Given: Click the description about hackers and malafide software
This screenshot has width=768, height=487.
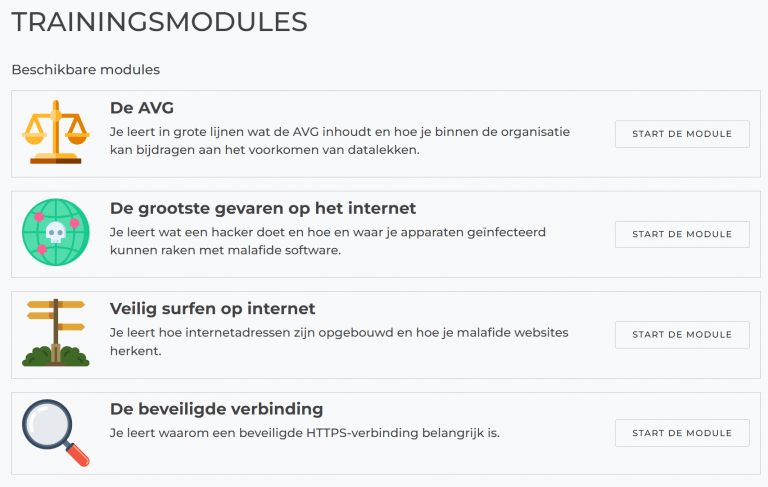Looking at the screenshot, I should point(328,241).
